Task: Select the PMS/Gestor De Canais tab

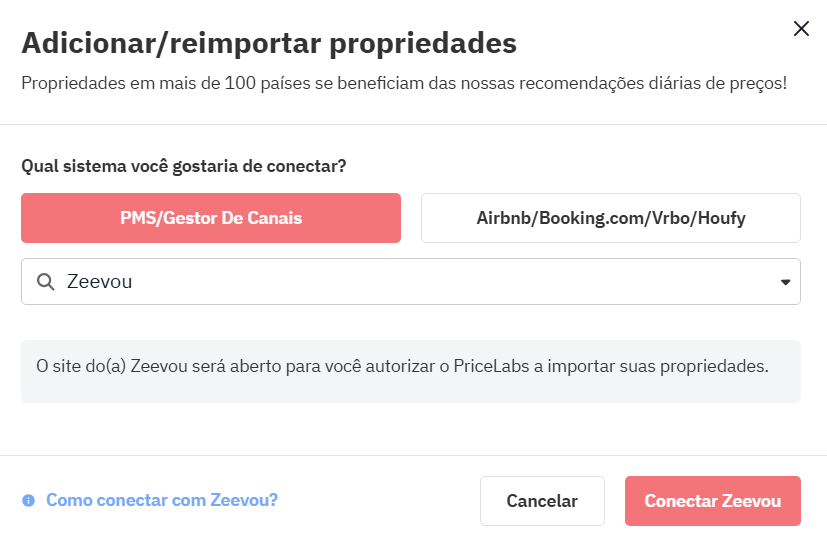Action: [x=211, y=218]
